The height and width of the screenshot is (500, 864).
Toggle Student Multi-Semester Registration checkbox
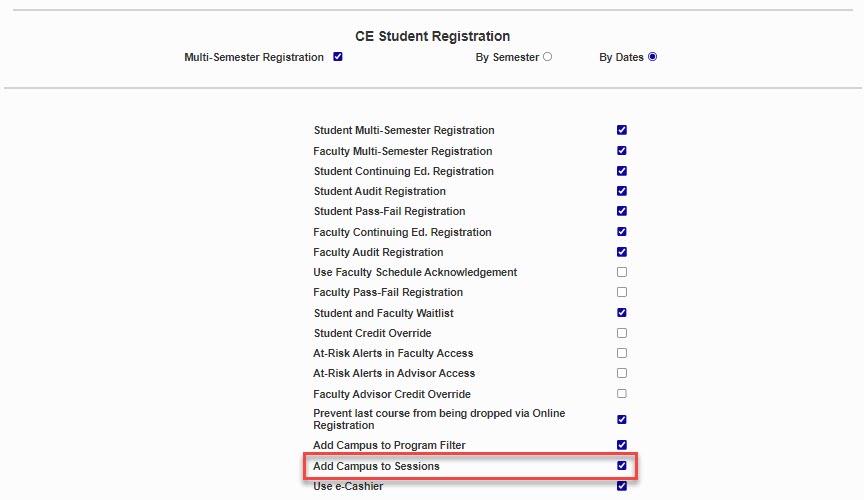tap(622, 130)
